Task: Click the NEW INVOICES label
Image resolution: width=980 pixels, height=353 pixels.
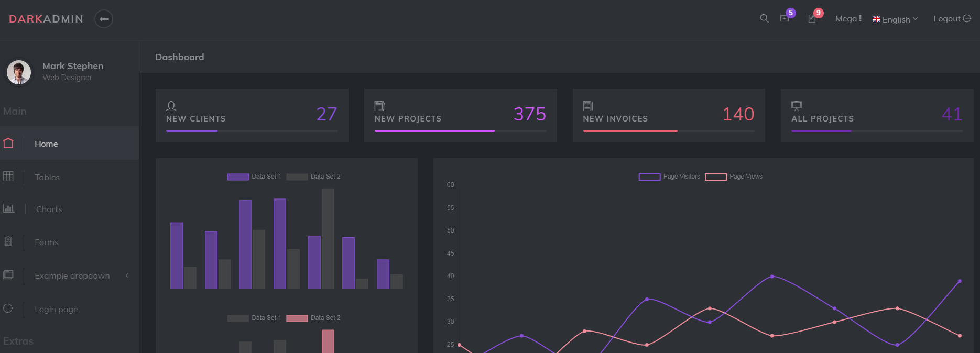Action: tap(615, 119)
